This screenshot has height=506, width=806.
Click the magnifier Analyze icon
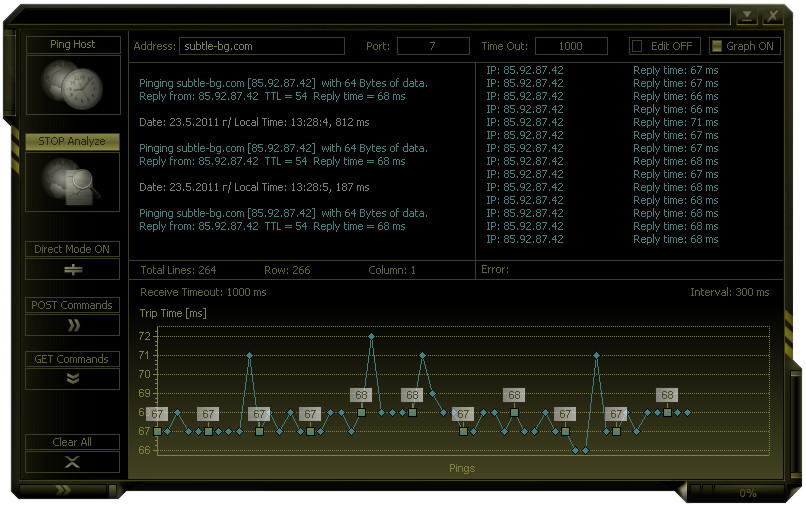[72, 183]
